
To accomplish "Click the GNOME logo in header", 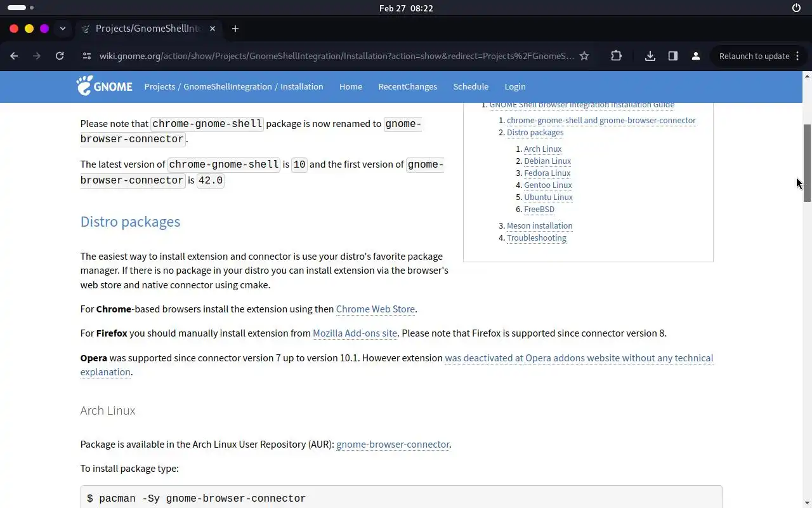I will coord(104,86).
